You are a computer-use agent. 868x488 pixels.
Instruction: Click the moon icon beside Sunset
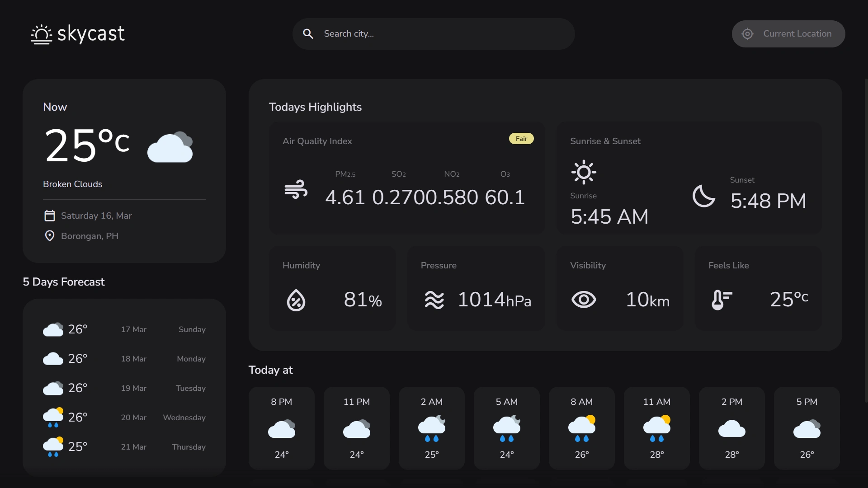click(704, 196)
